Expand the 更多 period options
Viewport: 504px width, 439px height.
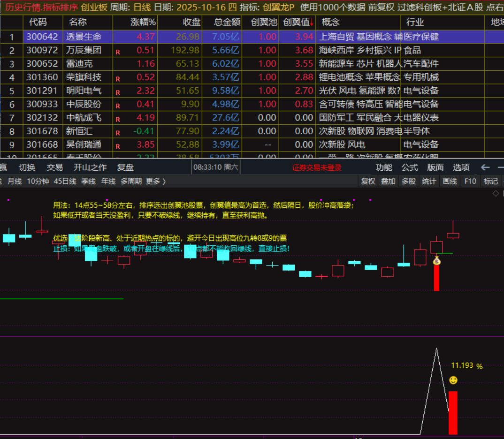click(156, 181)
